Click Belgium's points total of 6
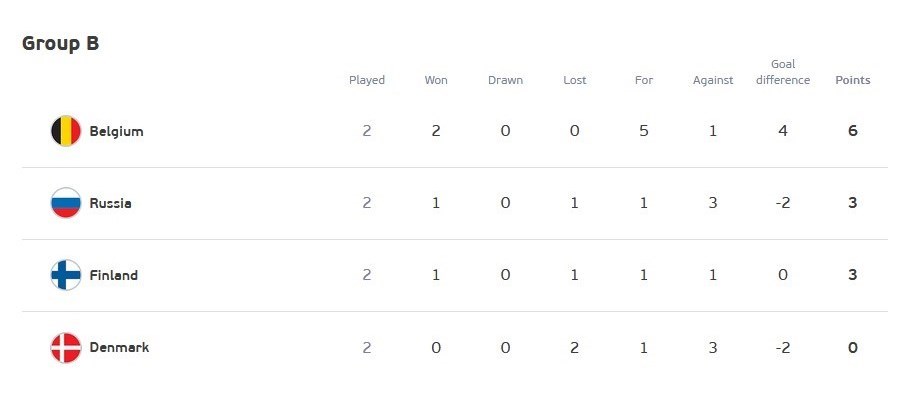Image resolution: width=905 pixels, height=419 pixels. point(853,131)
